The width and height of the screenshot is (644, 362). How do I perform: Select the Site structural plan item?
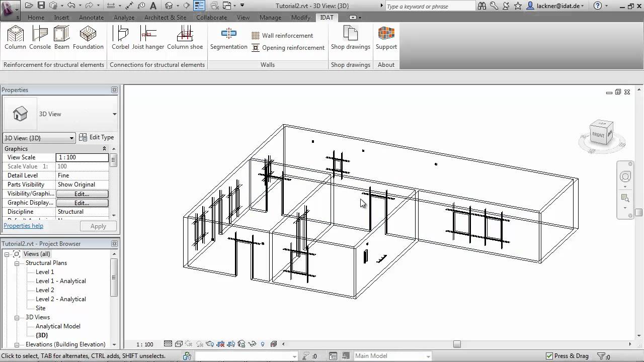coord(40,308)
